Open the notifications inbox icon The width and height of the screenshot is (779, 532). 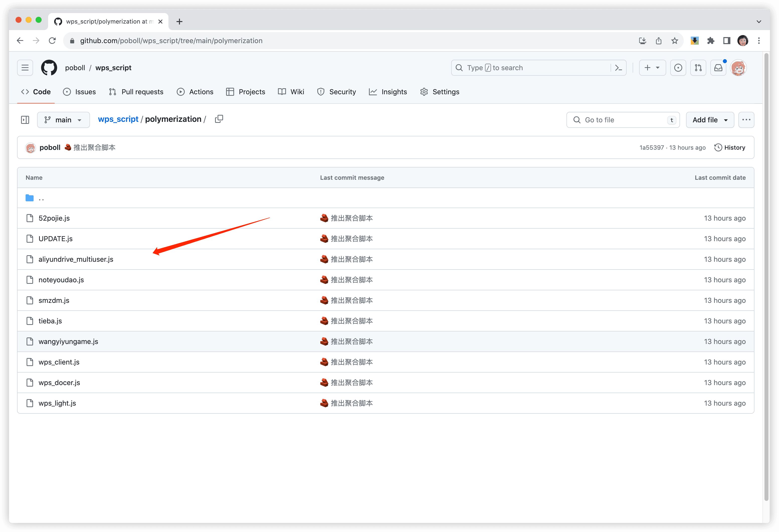[718, 68]
